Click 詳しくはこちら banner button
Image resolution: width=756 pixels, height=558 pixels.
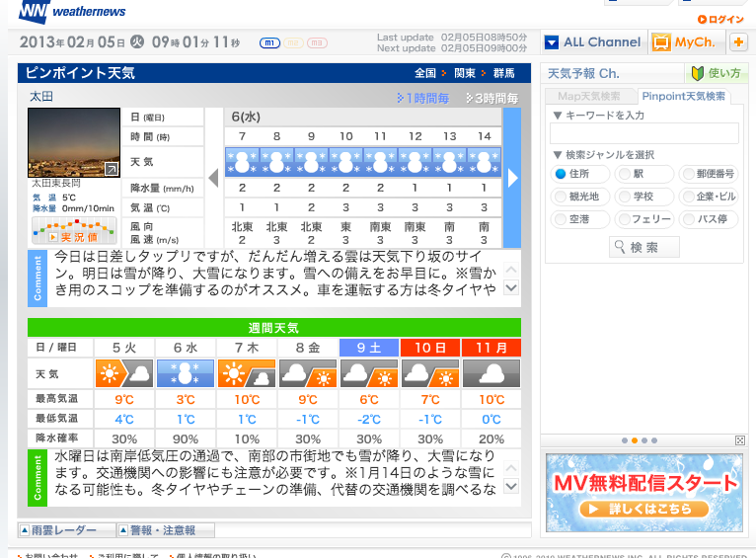[644, 509]
